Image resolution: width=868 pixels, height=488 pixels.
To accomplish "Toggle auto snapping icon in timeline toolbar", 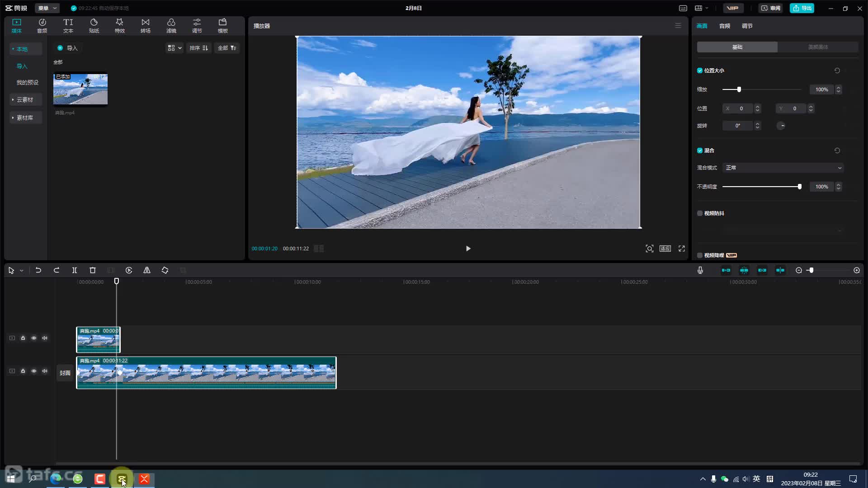I will (x=744, y=270).
